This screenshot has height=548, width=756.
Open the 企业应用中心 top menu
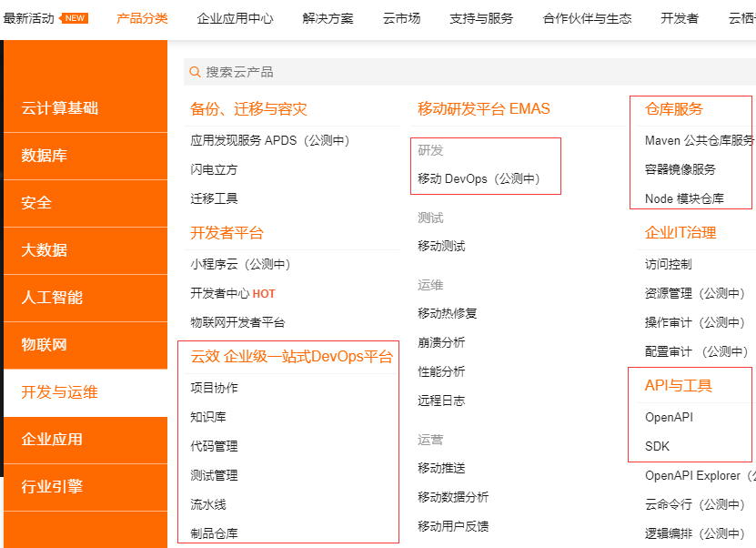click(235, 18)
